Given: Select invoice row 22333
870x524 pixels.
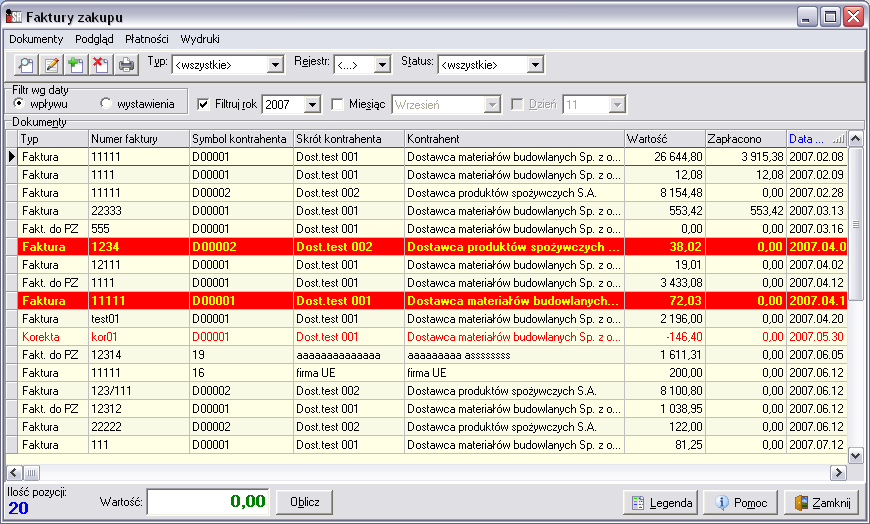Looking at the screenshot, I should coord(427,211).
